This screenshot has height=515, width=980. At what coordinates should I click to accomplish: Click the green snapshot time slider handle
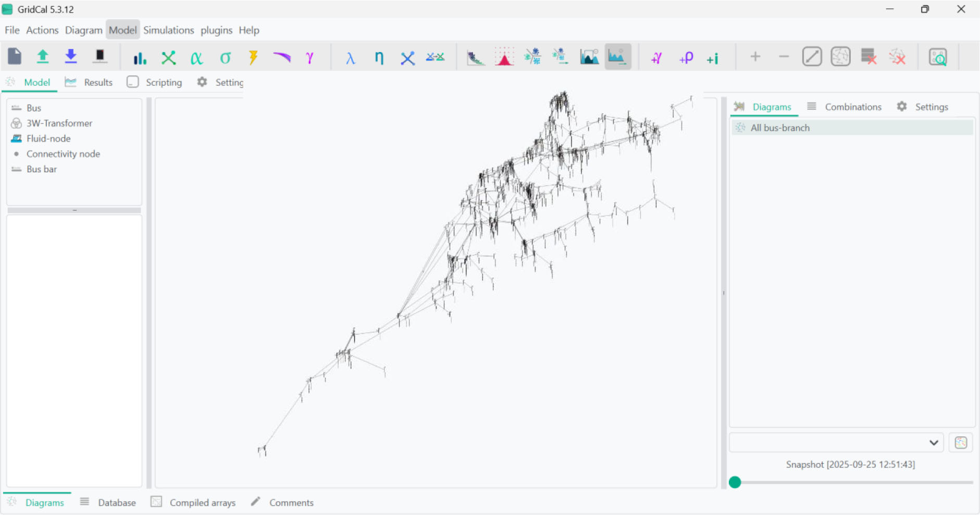pos(735,482)
